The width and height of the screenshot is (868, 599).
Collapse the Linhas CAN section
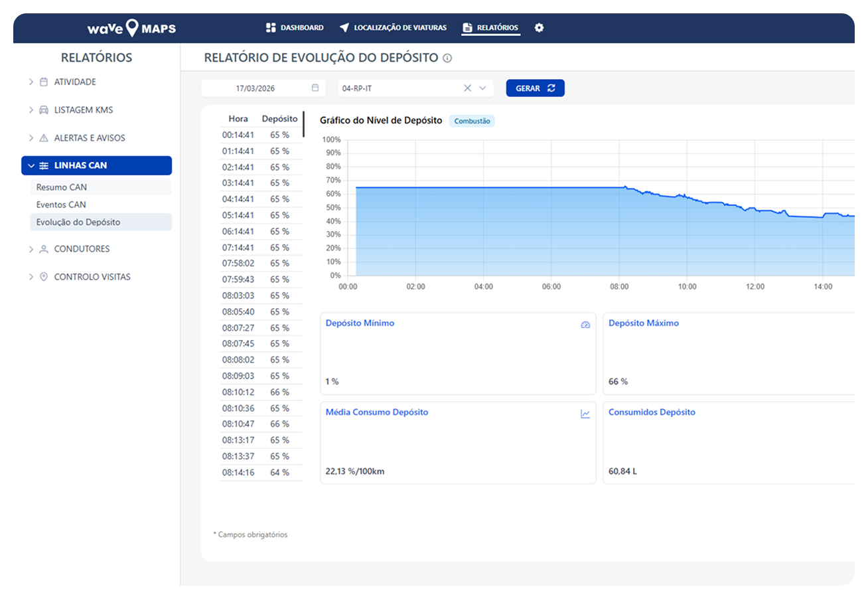pos(31,166)
